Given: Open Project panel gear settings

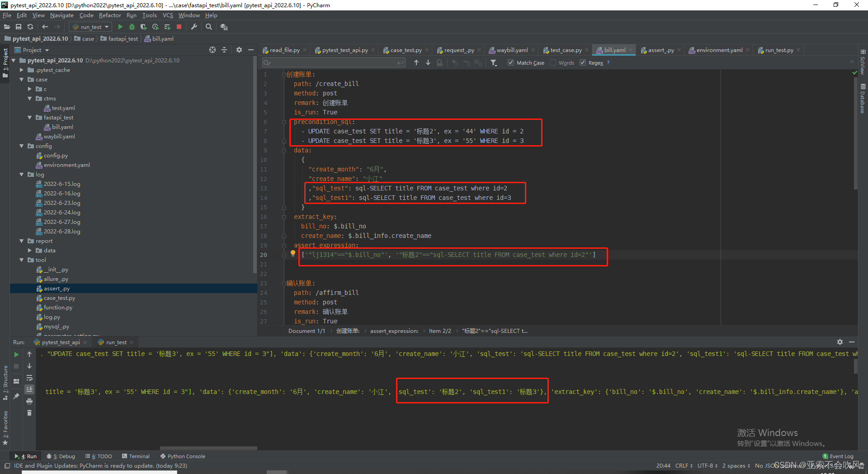Looking at the screenshot, I should point(239,50).
